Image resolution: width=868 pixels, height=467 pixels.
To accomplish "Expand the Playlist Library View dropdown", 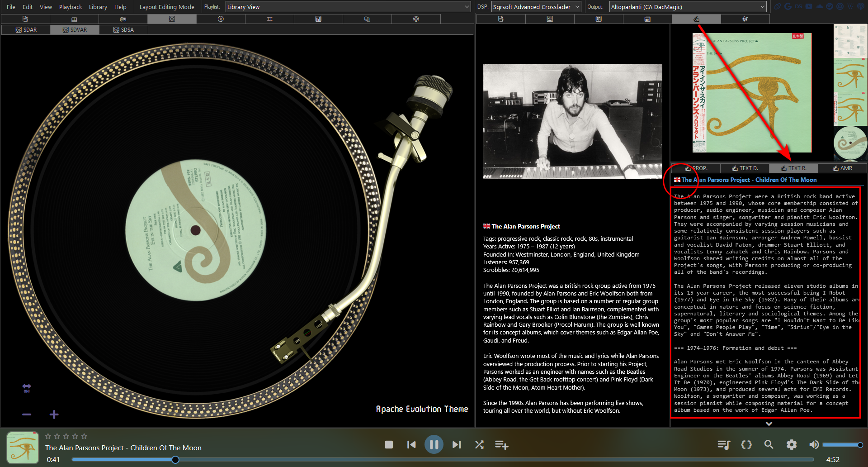I will [348, 7].
